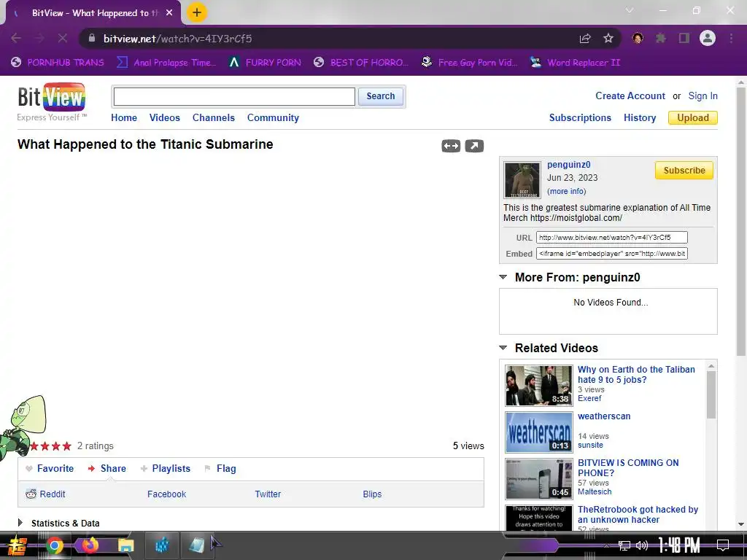Screen dimensions: 747x560
Task: Close the BitView browser tab
Action: (x=169, y=13)
